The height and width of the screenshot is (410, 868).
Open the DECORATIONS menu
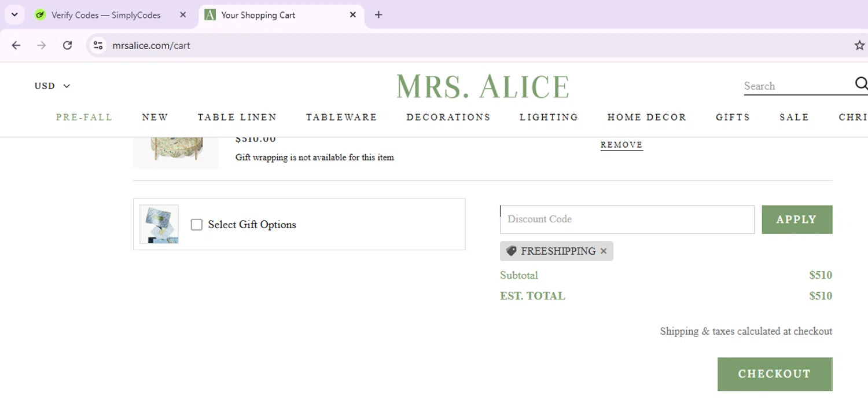(x=448, y=117)
